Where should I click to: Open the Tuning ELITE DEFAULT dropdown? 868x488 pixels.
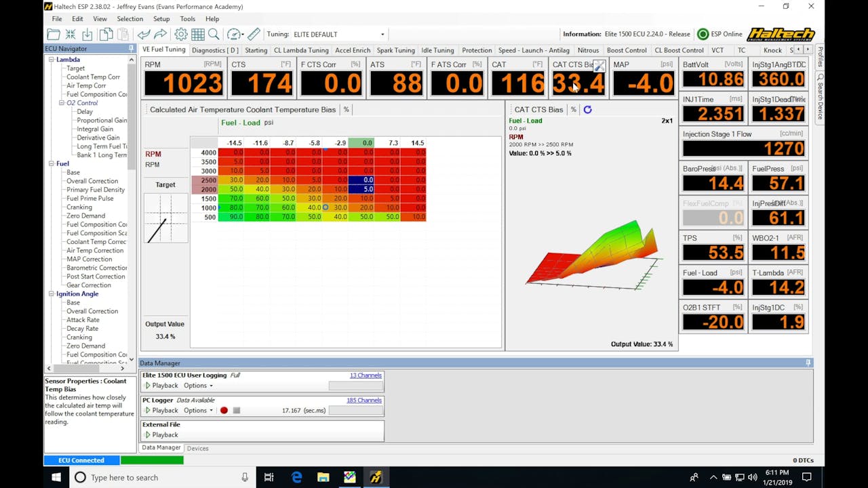tap(381, 34)
